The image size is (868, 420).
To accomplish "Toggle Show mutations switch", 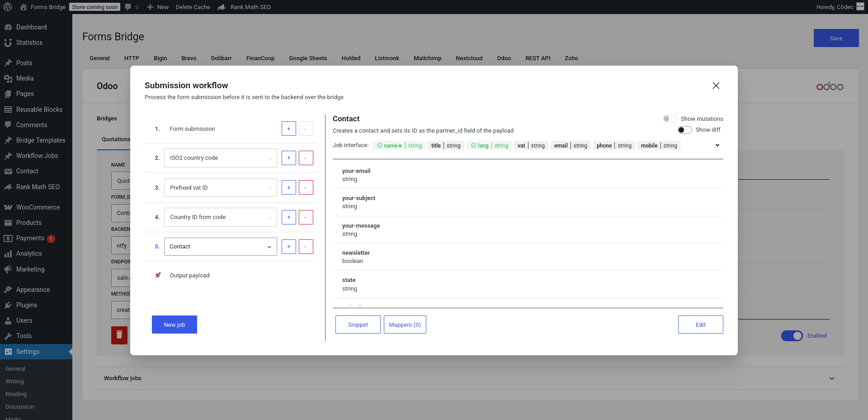I will point(670,119).
